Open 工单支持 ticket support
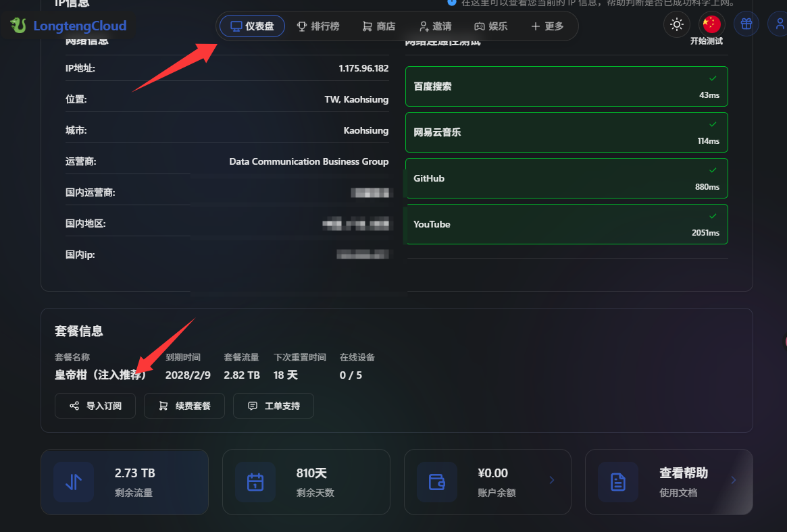The image size is (787, 532). point(274,406)
